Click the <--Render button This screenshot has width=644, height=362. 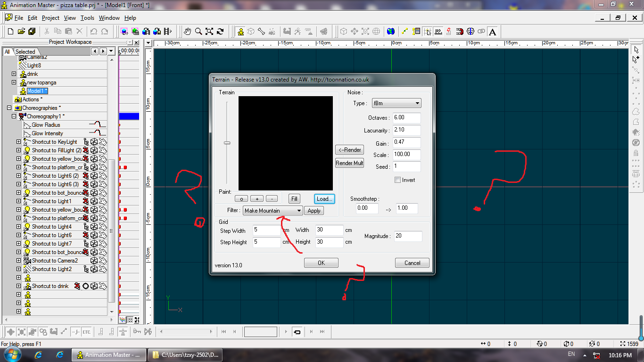point(349,150)
